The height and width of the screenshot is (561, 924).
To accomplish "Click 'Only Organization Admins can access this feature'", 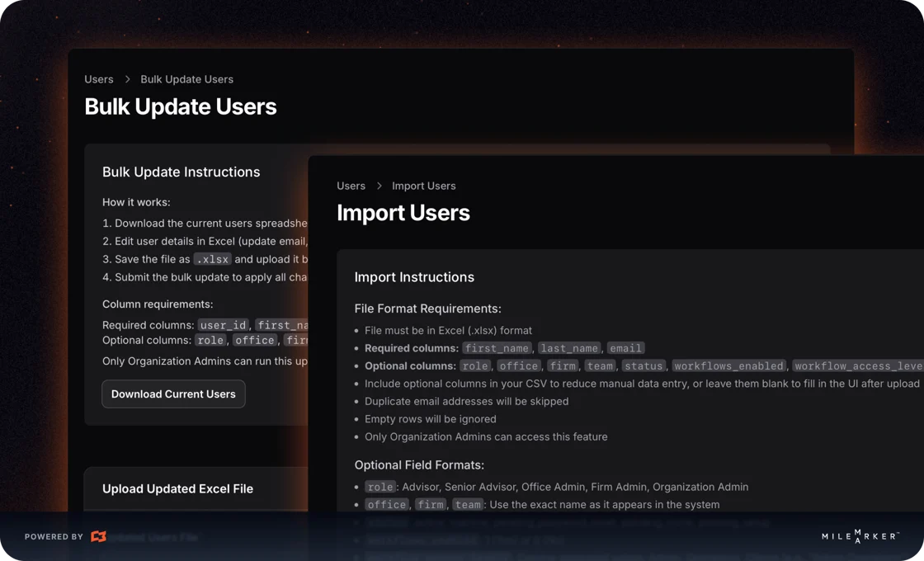I will 486,436.
